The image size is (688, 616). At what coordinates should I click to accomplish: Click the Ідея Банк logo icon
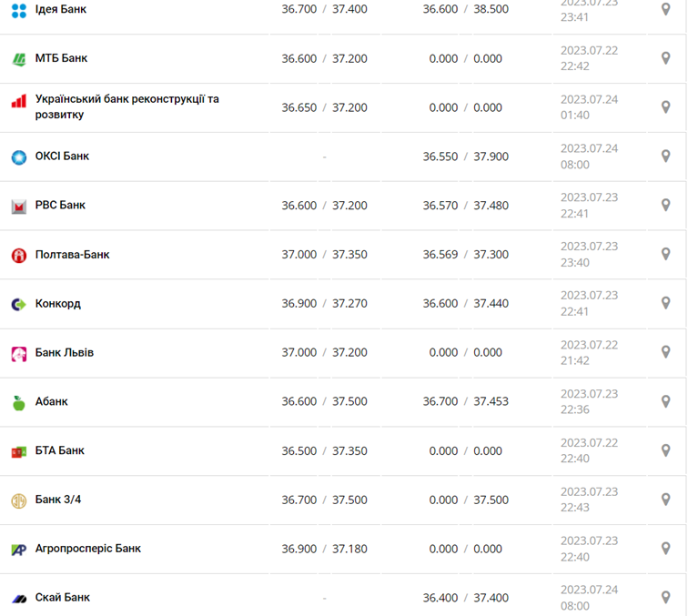coord(18,10)
